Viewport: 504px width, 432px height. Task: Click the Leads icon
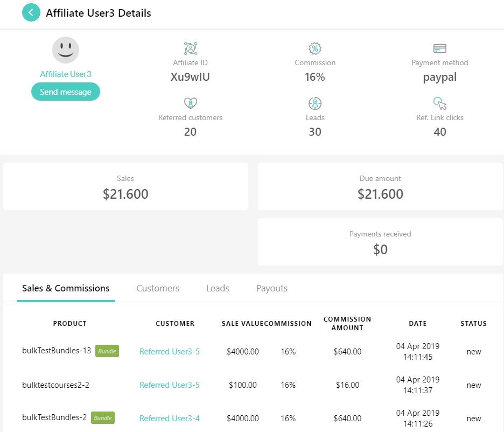(x=315, y=103)
